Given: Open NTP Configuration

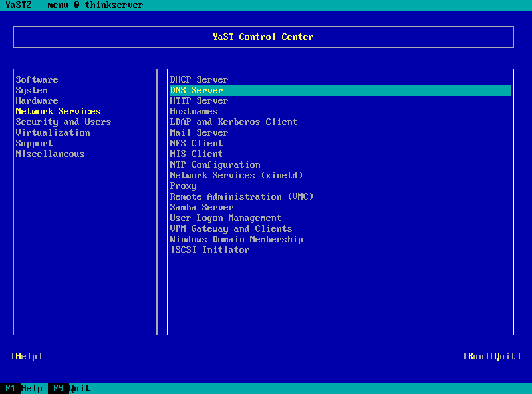Looking at the screenshot, I should pos(215,165).
